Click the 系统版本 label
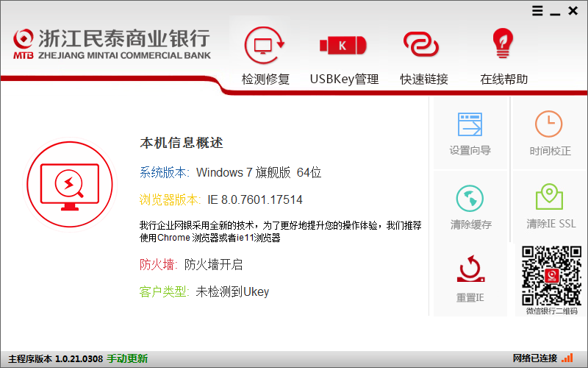Screen dimensions: 588x368 click(x=164, y=172)
